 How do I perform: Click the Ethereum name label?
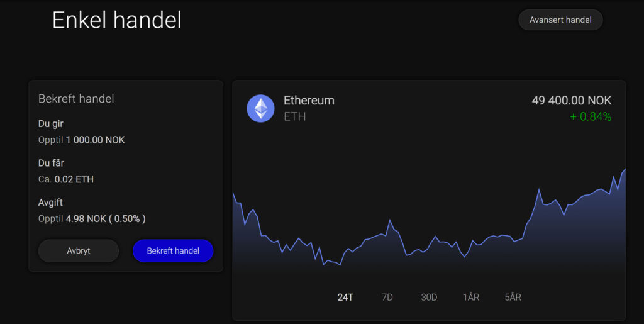pyautogui.click(x=309, y=100)
